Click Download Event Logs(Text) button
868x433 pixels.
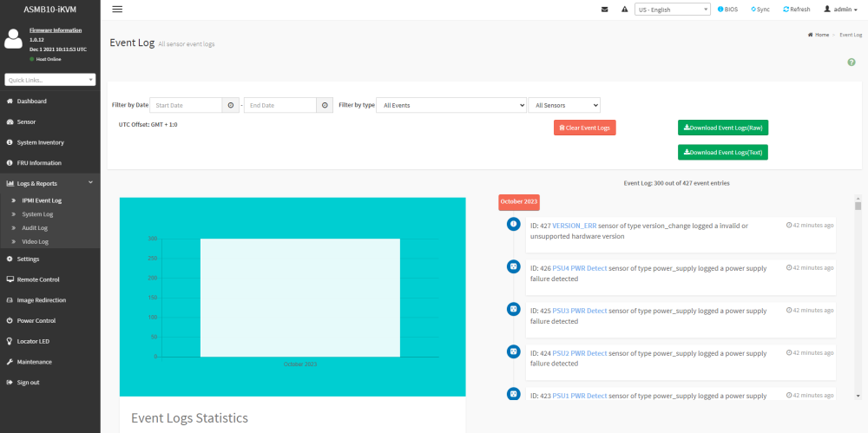pos(723,152)
